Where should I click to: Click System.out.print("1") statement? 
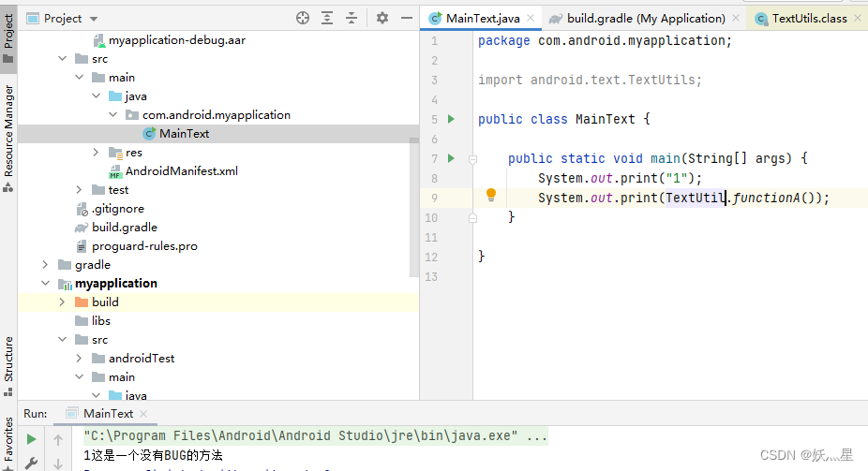pos(620,179)
